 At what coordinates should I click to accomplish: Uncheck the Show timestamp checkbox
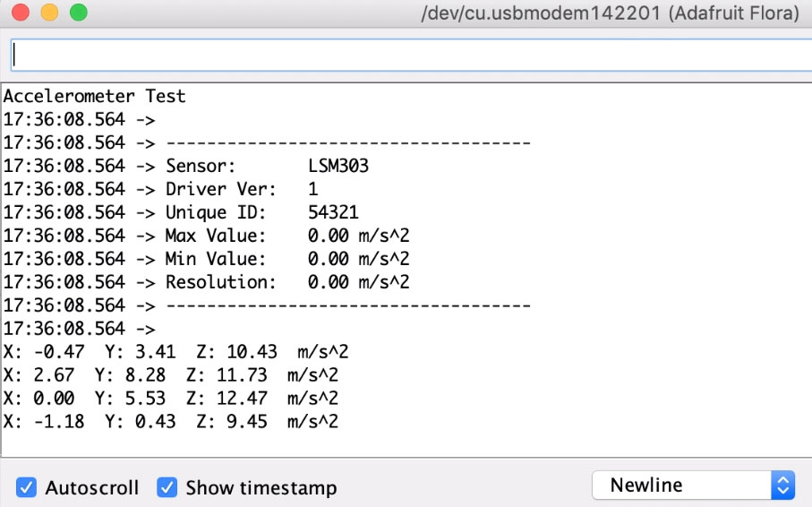167,488
